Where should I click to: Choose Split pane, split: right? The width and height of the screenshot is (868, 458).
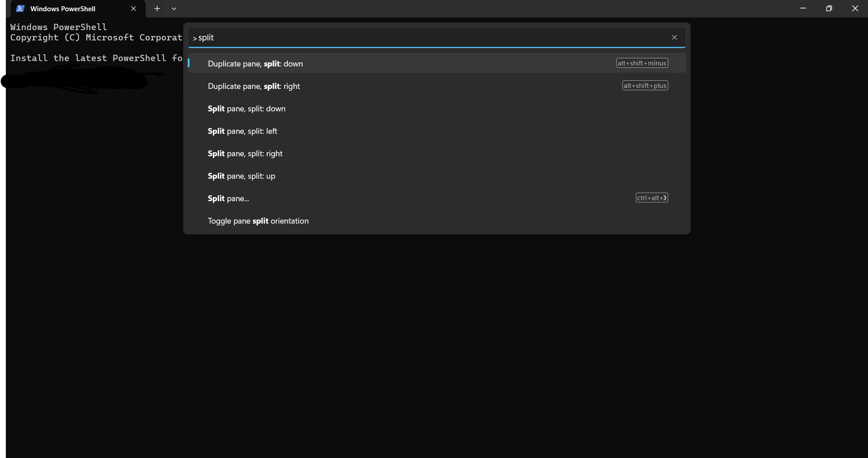437,153
